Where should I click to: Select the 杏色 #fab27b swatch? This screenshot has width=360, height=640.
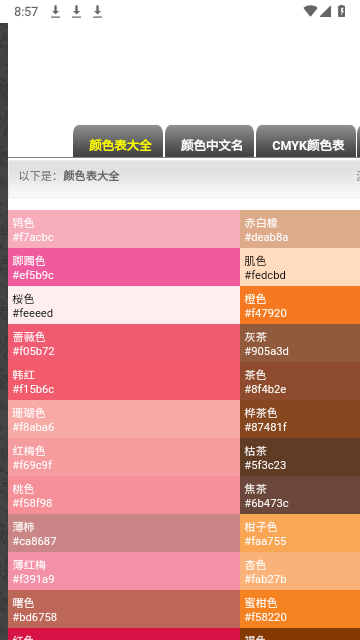pyautogui.click(x=300, y=571)
